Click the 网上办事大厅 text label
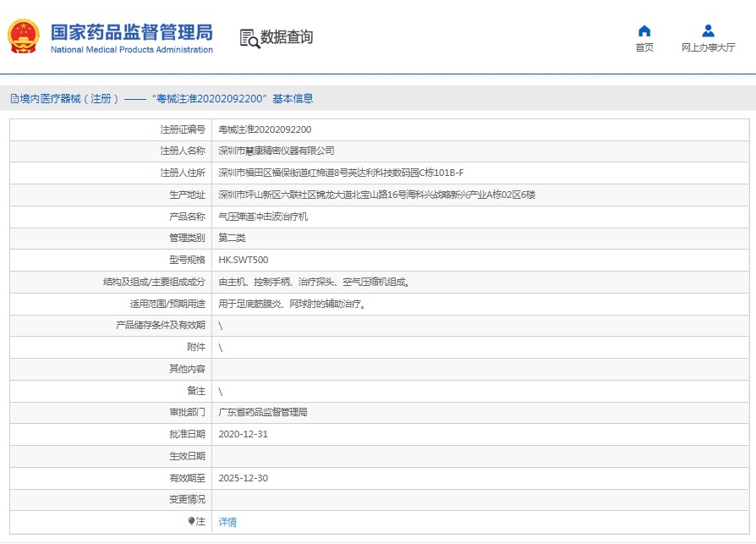This screenshot has height=544, width=756. click(708, 47)
